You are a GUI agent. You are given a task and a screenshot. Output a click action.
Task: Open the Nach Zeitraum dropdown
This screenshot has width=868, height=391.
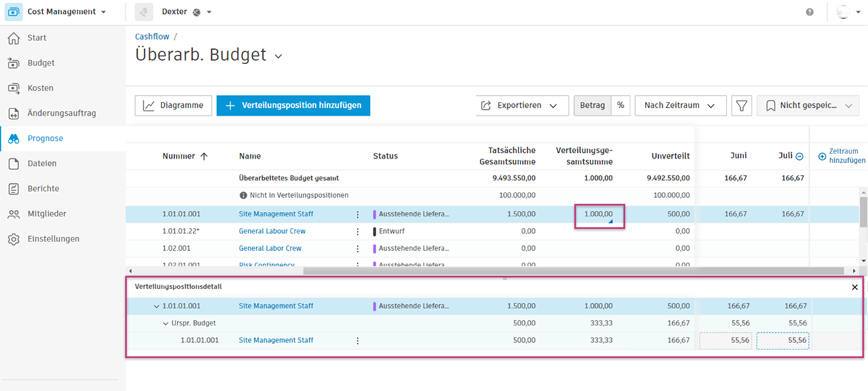[x=680, y=106]
